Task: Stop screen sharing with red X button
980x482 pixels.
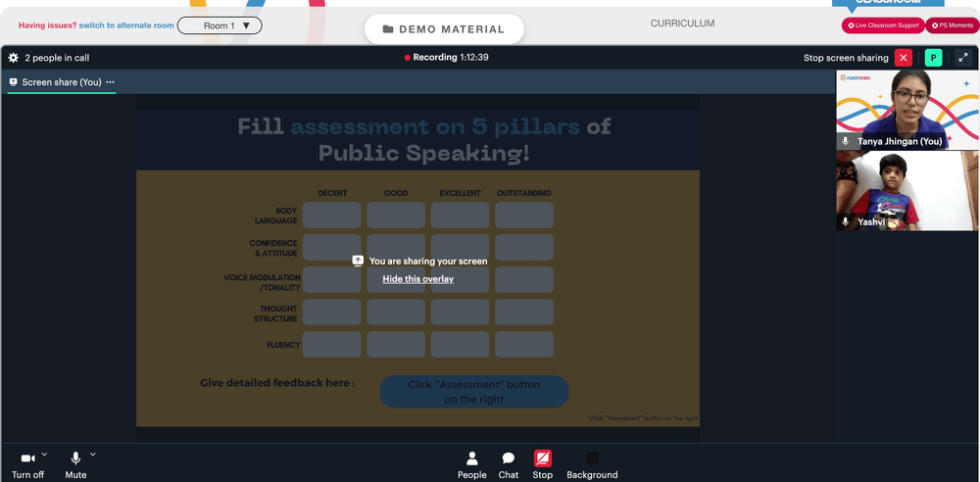Action: pos(904,58)
